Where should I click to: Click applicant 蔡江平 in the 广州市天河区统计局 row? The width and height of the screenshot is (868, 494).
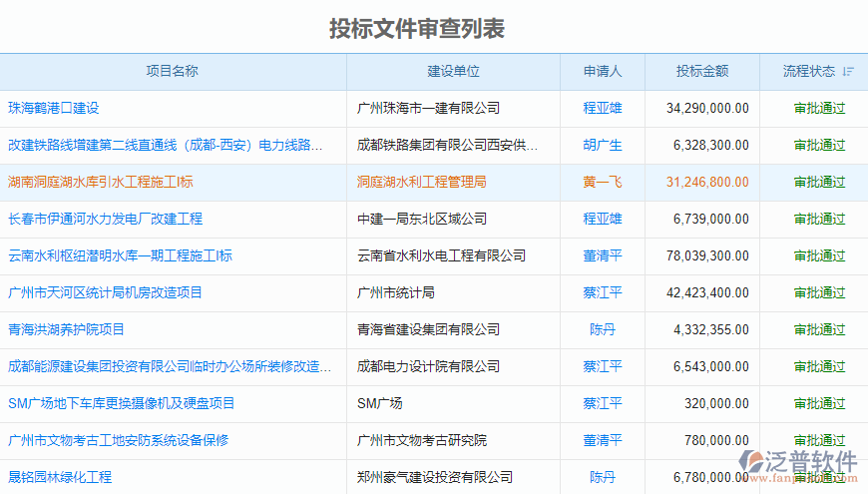(603, 293)
